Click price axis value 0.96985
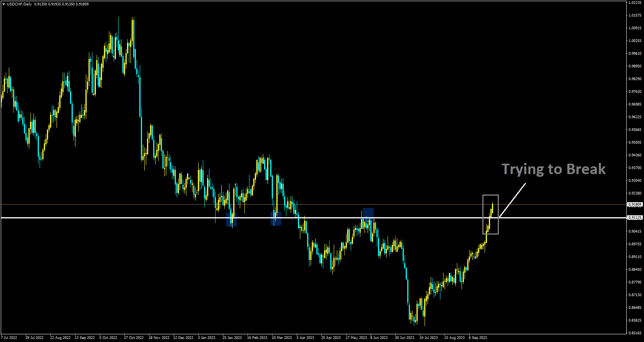 tap(635, 104)
